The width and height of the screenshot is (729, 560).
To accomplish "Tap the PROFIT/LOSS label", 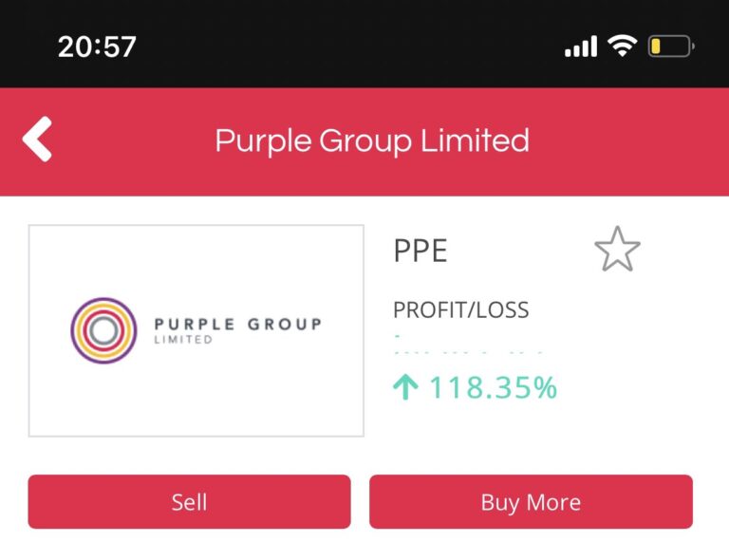I will coord(461,310).
